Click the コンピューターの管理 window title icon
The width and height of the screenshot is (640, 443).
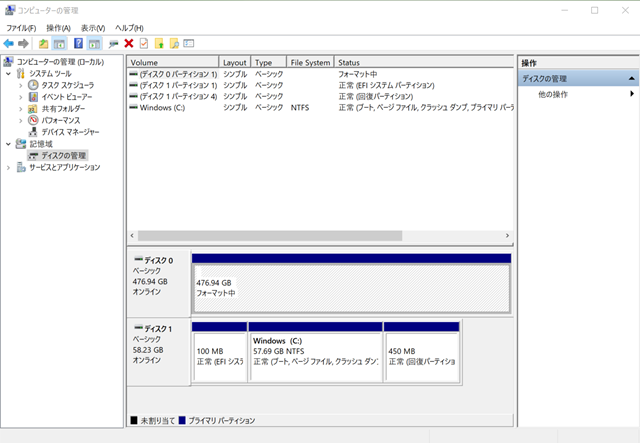tap(10, 10)
